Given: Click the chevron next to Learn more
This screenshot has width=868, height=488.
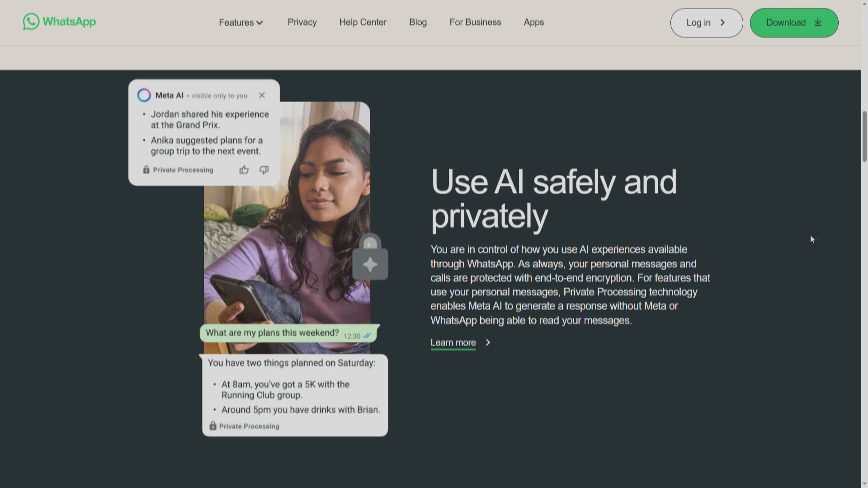Looking at the screenshot, I should click(488, 343).
